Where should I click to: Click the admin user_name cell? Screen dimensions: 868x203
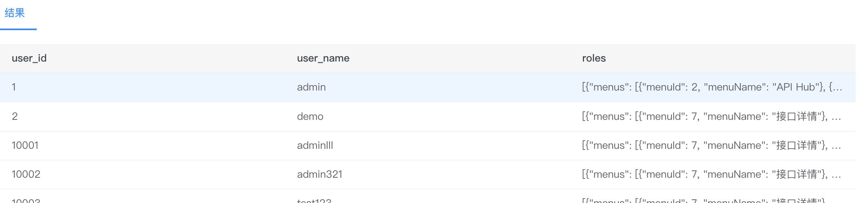point(311,87)
